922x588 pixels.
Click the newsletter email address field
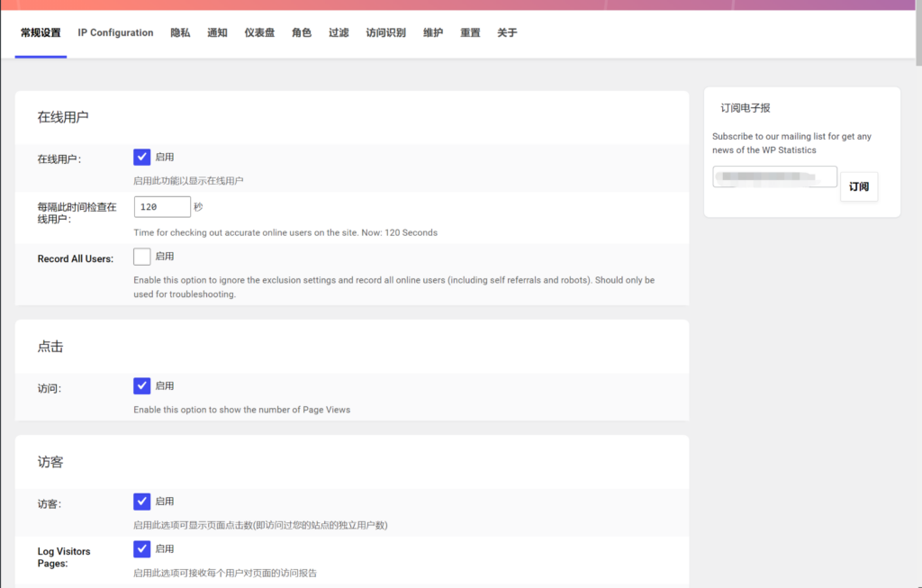(x=773, y=176)
